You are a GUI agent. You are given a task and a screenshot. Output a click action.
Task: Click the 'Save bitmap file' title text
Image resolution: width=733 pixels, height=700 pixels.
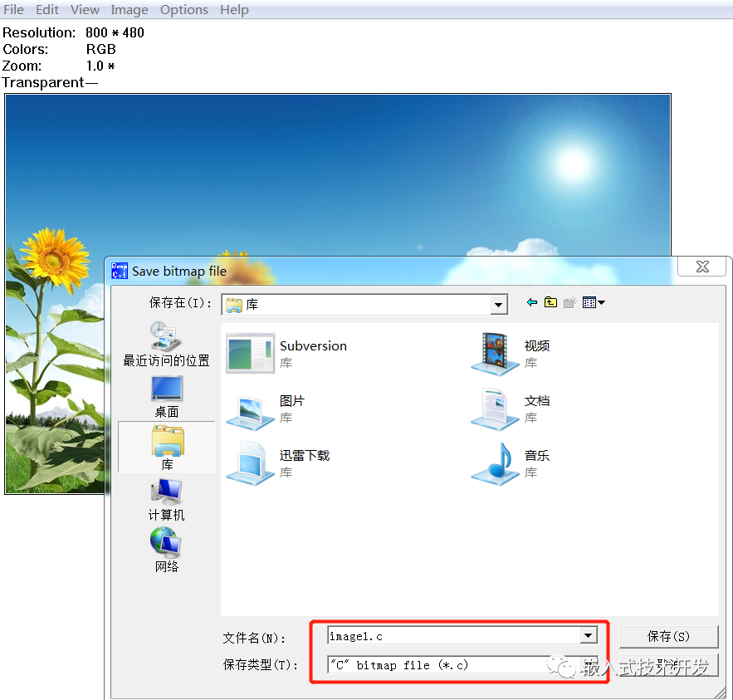pos(179,272)
